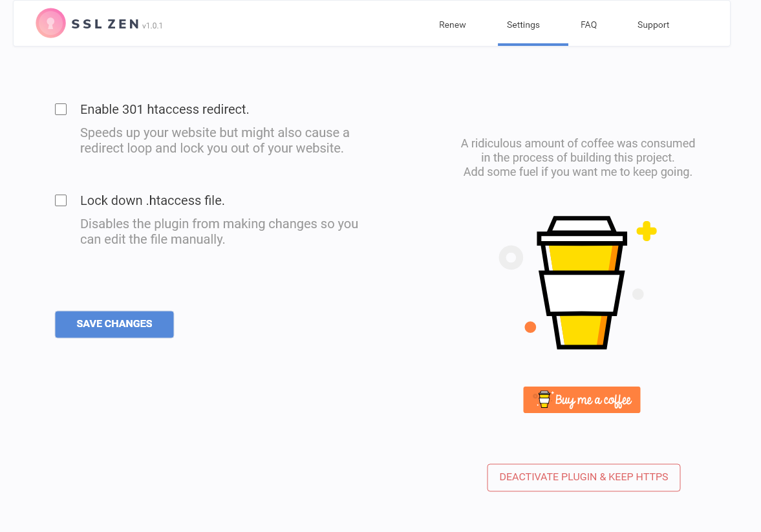Click the Save Changes button

coord(114,325)
